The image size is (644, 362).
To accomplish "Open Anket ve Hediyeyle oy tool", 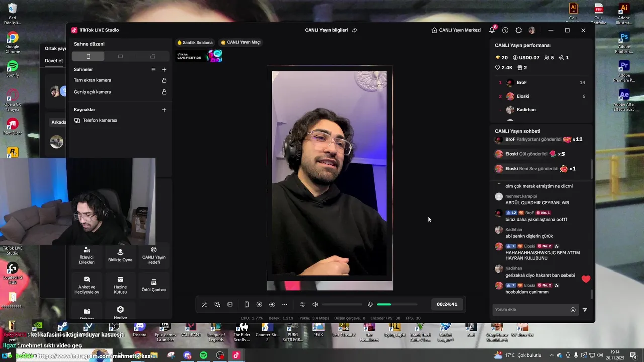I will pyautogui.click(x=87, y=286).
